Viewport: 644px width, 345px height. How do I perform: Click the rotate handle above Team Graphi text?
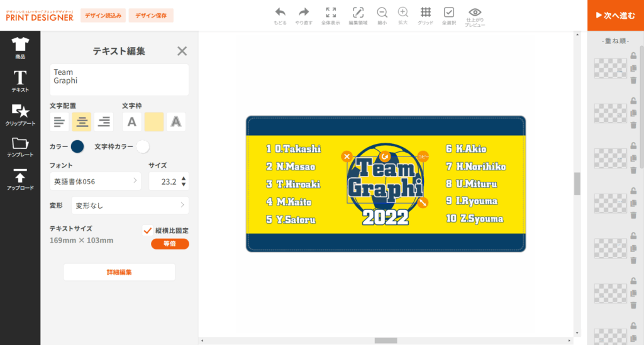pyautogui.click(x=384, y=155)
